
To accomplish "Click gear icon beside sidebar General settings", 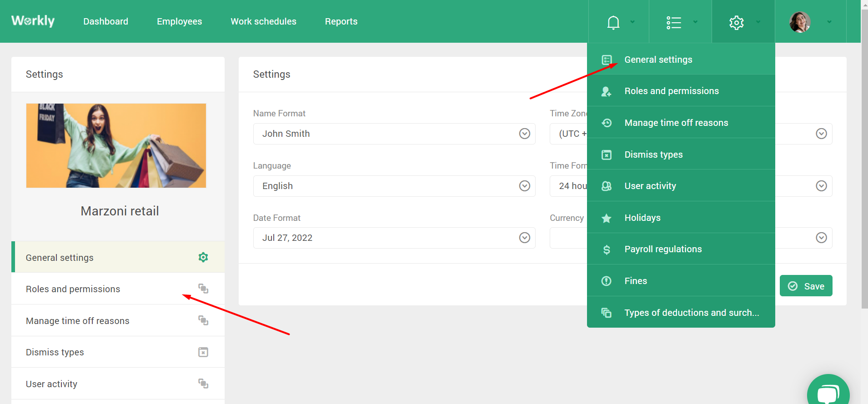I will click(x=203, y=257).
